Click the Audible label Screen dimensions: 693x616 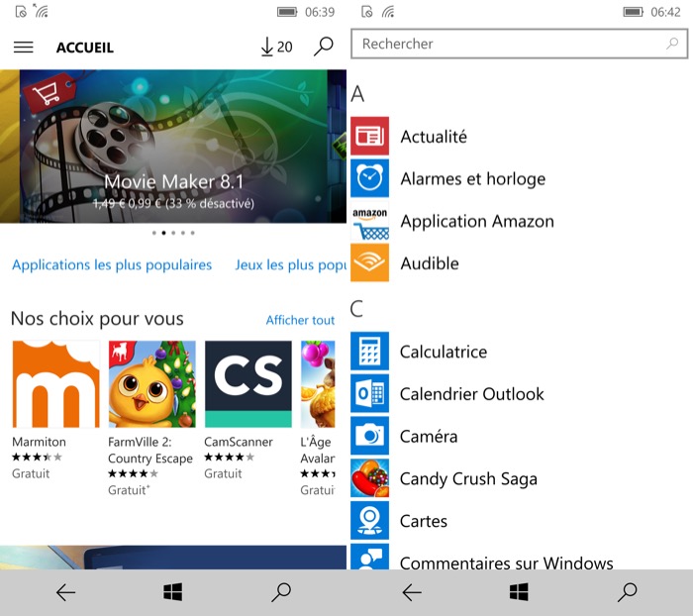430,263
